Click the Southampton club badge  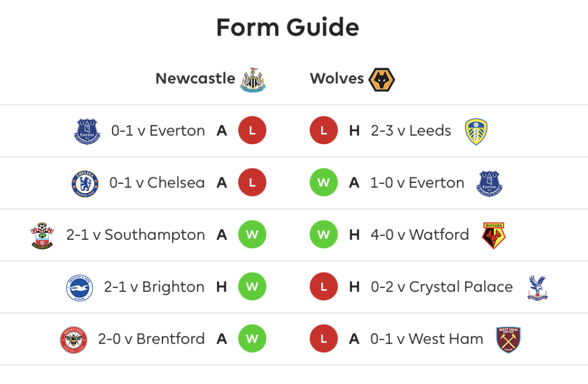coord(42,236)
